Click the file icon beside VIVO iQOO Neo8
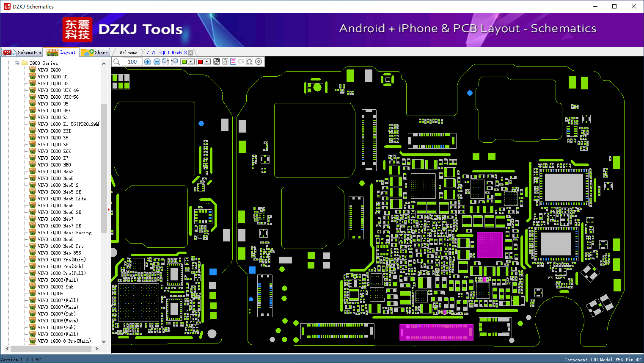 33,239
